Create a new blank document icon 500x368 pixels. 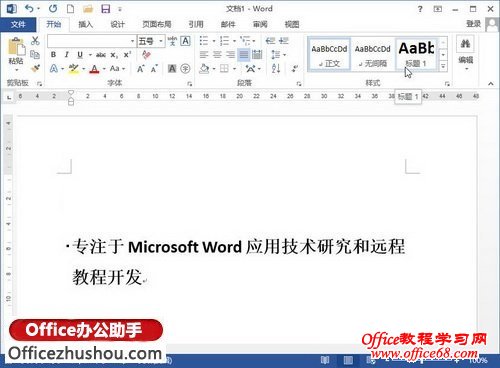(70, 8)
